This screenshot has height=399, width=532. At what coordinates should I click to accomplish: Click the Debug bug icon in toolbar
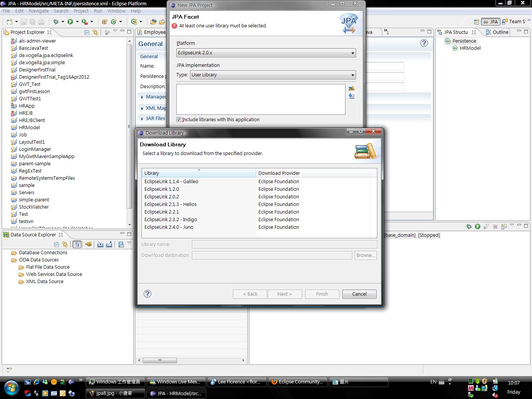pos(56,22)
